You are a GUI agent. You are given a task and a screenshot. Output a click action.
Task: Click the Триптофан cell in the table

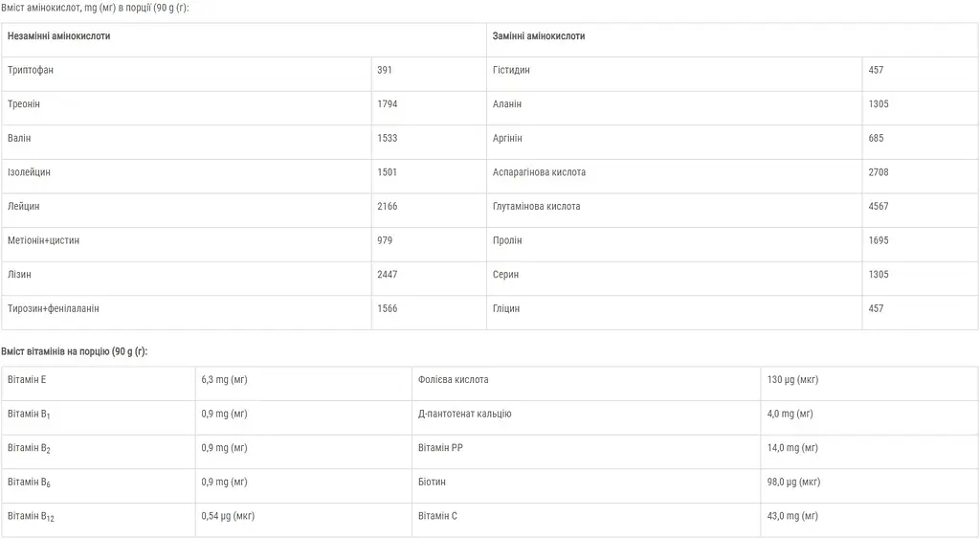(37, 70)
